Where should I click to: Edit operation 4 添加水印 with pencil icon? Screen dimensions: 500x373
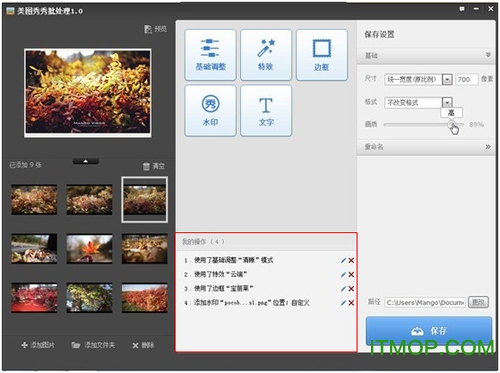point(343,303)
